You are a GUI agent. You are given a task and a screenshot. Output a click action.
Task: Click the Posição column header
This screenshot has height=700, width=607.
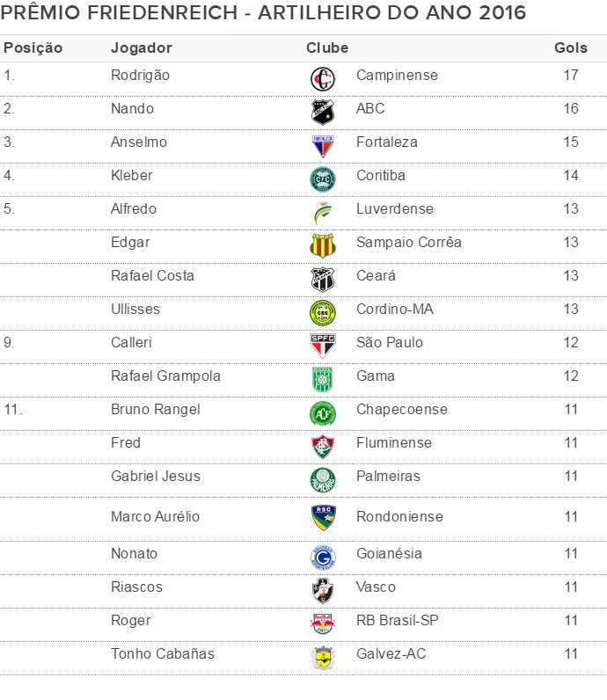pos(33,47)
